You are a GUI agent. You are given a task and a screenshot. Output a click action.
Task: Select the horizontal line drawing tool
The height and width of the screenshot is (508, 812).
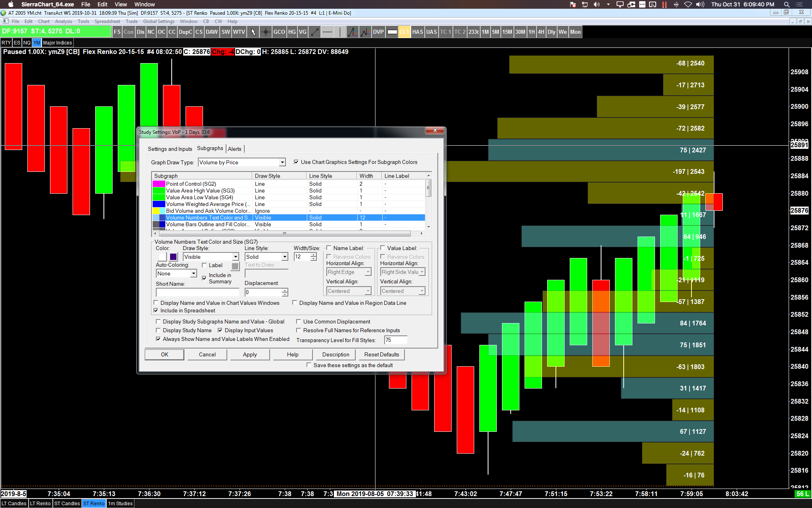[x=327, y=32]
